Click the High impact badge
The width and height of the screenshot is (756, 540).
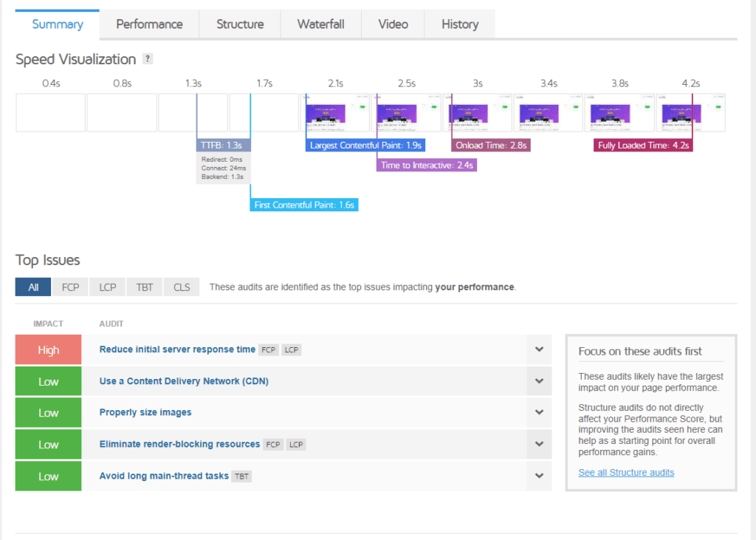tap(47, 349)
